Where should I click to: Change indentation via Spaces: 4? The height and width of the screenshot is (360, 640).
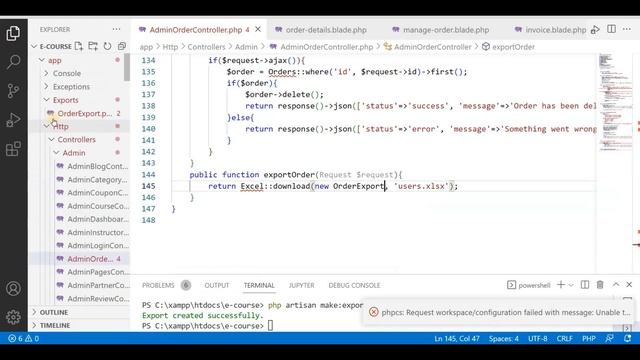point(504,338)
